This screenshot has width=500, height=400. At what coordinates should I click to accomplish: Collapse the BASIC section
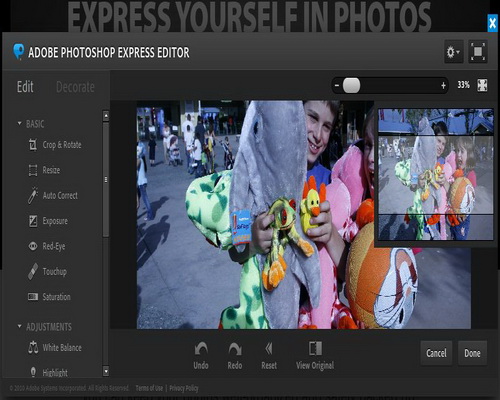pyautogui.click(x=19, y=124)
